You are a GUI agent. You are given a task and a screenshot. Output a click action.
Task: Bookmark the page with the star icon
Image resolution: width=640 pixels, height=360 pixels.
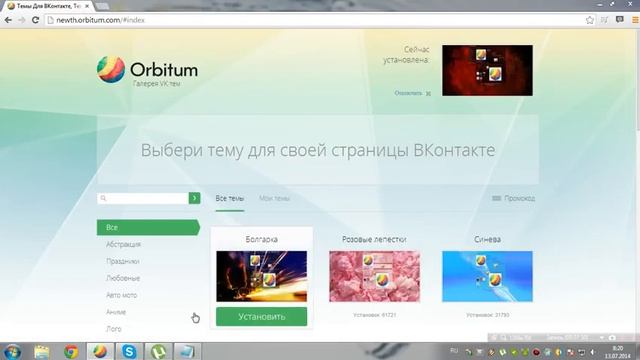(590, 20)
